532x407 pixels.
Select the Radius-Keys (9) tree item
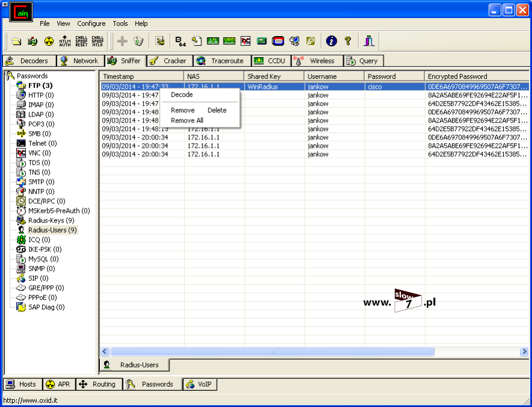point(51,221)
